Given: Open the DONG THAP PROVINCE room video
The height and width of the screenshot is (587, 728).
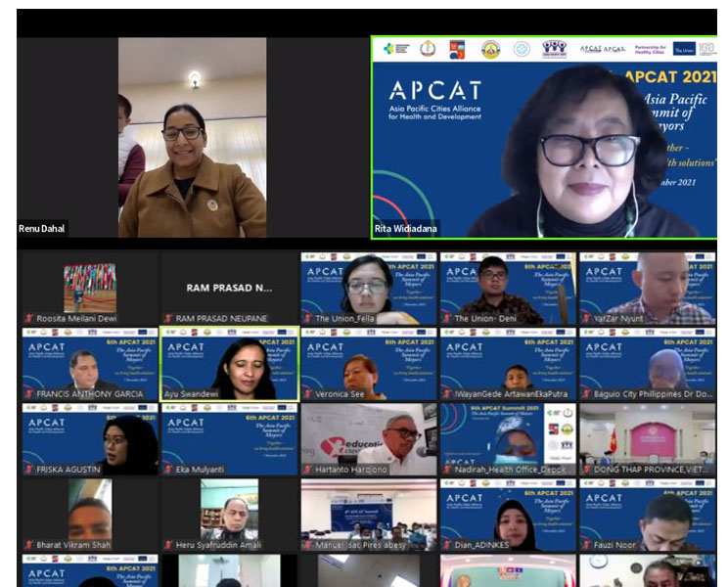Looking at the screenshot, I should click(647, 439).
